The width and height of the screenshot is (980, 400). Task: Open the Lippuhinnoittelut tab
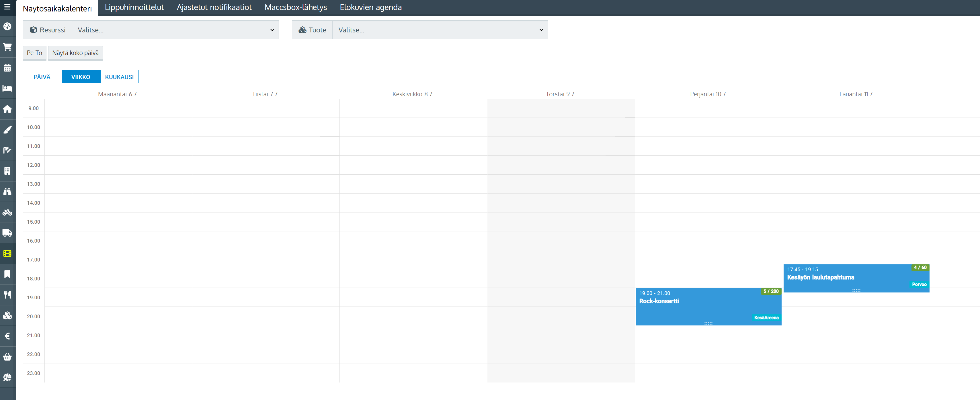[x=134, y=7]
